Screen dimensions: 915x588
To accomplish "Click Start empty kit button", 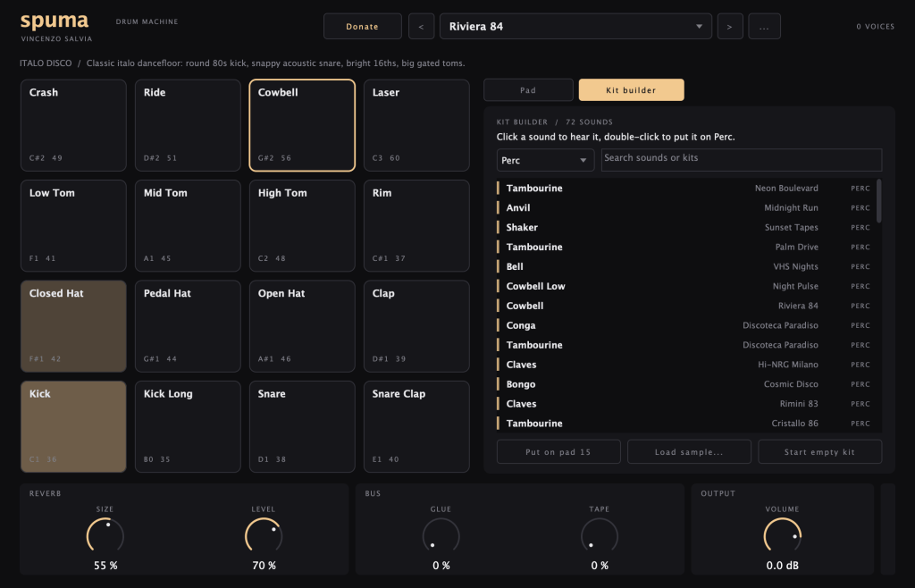I will coord(820,451).
